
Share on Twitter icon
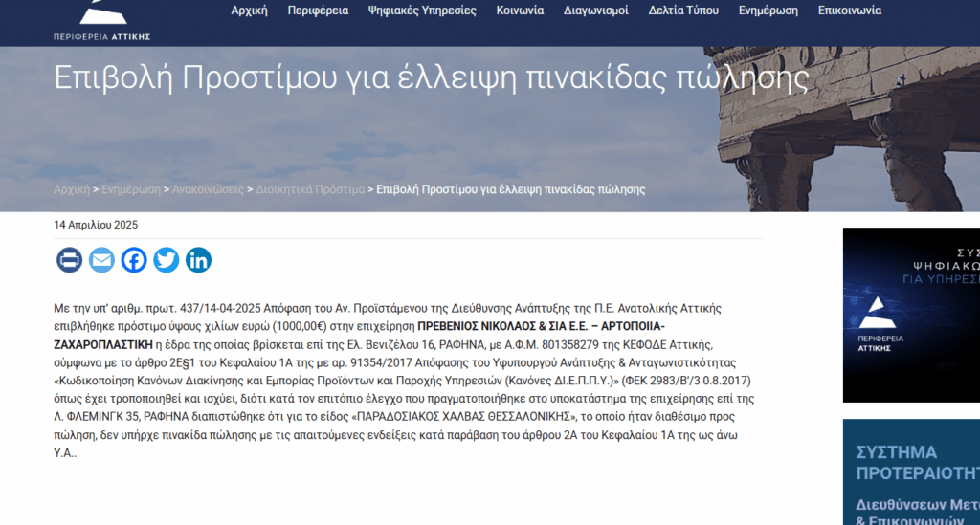point(167,260)
